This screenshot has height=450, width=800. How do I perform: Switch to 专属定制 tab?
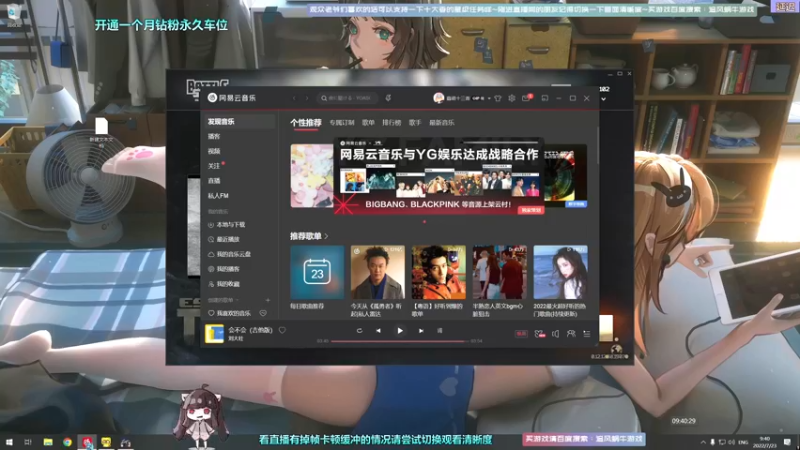pyautogui.click(x=341, y=122)
